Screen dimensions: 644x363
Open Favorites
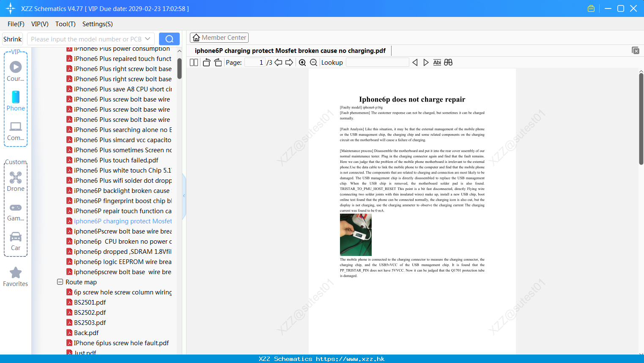coord(16,277)
